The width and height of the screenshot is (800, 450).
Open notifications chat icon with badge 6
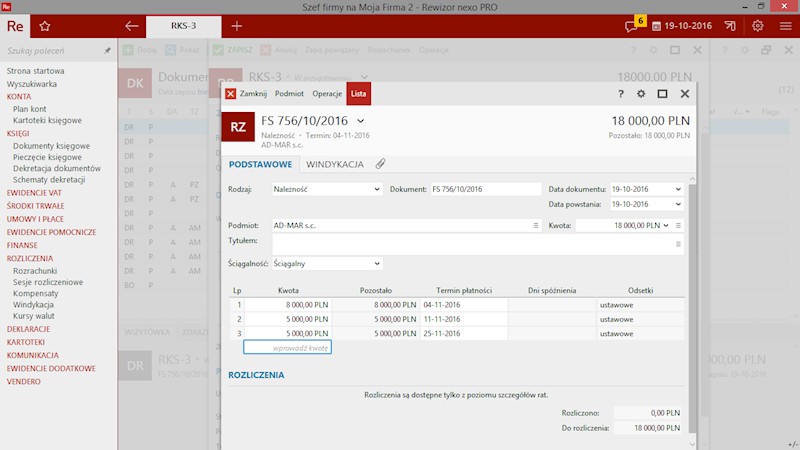633,26
